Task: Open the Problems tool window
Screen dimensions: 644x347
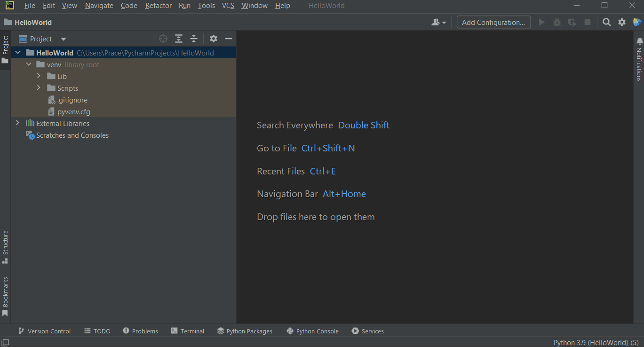Action: click(140, 331)
